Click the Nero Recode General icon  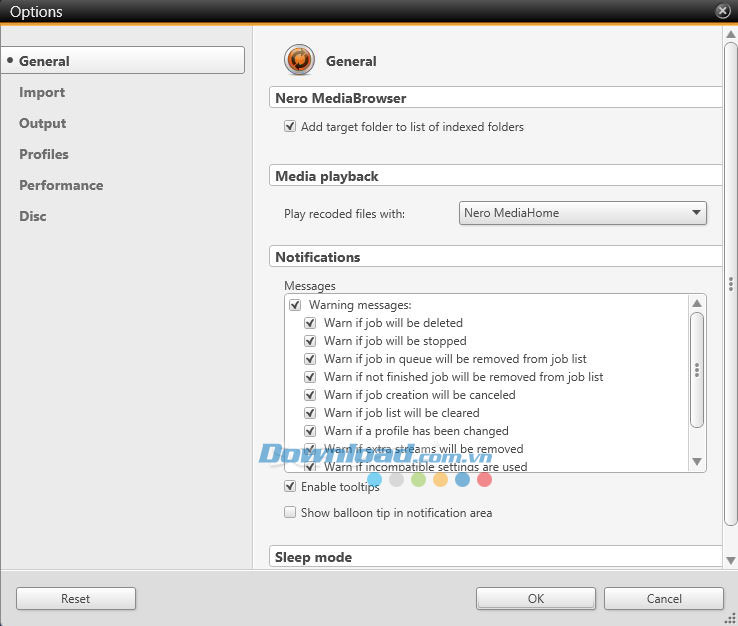pyautogui.click(x=299, y=60)
